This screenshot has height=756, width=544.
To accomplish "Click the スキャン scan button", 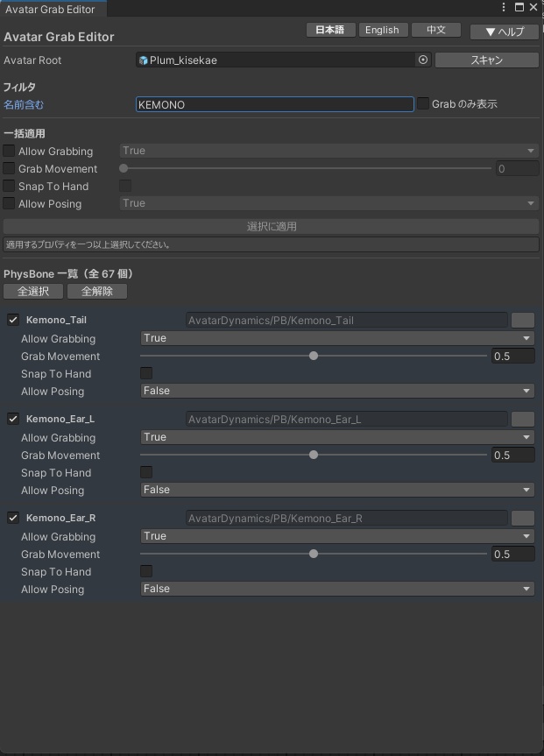I will [486, 60].
